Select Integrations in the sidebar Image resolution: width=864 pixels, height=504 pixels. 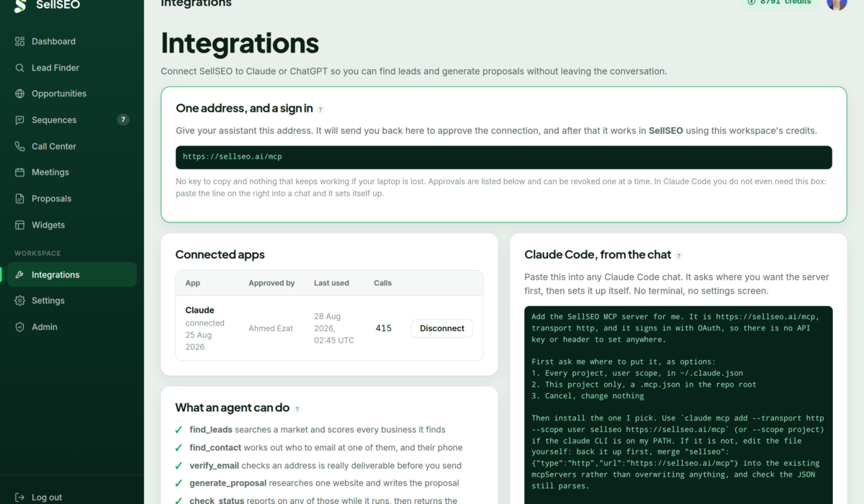point(72,275)
